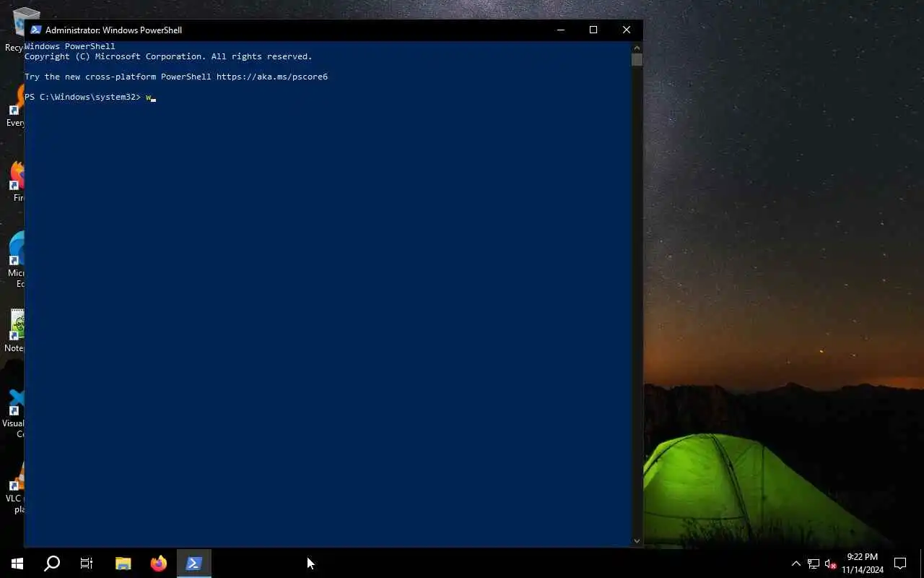Viewport: 924px width, 578px height.
Task: Open the network status tray icon
Action: [x=814, y=564]
